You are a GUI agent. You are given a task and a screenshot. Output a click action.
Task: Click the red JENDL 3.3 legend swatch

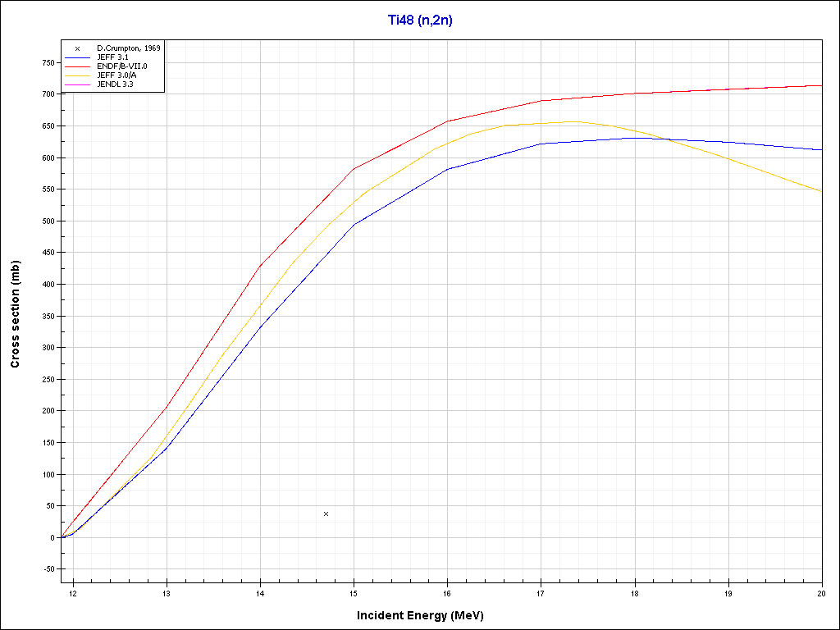point(77,84)
